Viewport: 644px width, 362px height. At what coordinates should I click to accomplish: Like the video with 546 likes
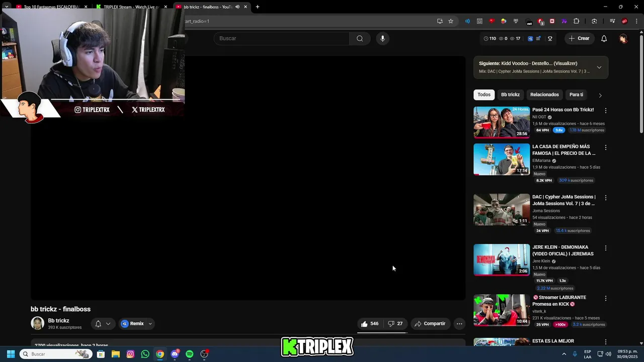pyautogui.click(x=370, y=324)
